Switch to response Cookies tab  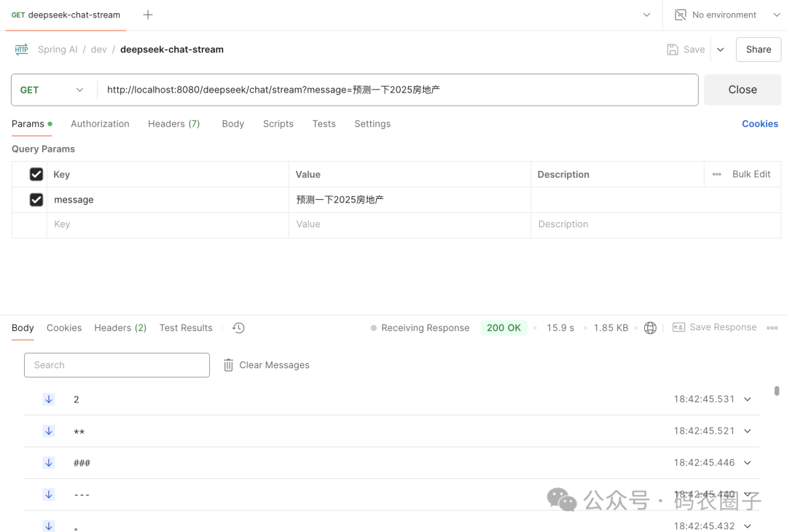pos(64,328)
